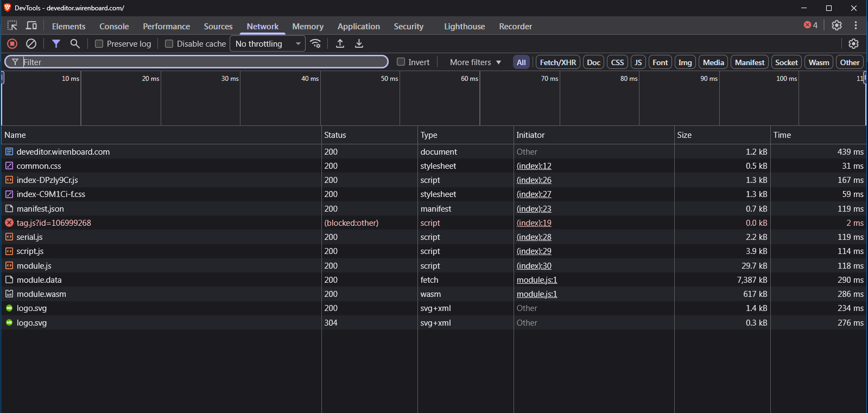Image resolution: width=868 pixels, height=413 pixels.
Task: Open network settings gear in toolbar
Action: 853,43
